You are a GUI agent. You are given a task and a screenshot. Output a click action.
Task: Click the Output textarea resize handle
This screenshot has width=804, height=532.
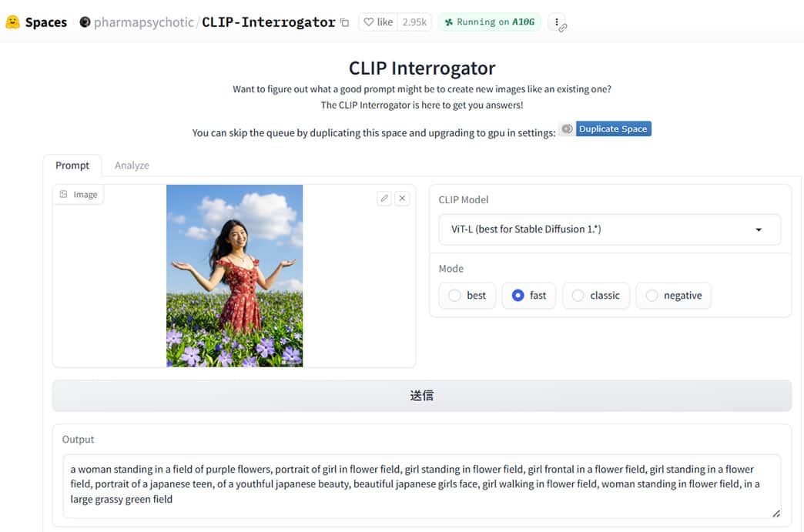coord(776,514)
